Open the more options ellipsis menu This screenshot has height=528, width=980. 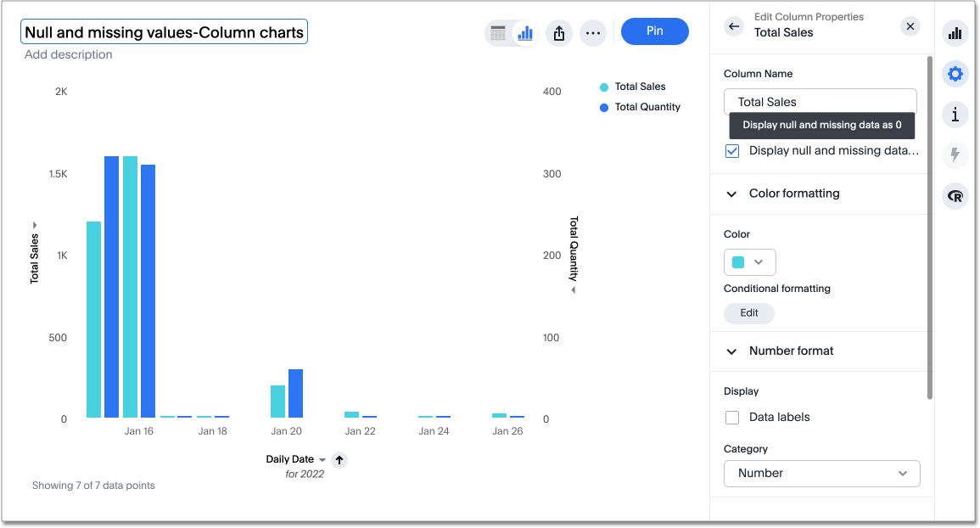click(x=593, y=32)
